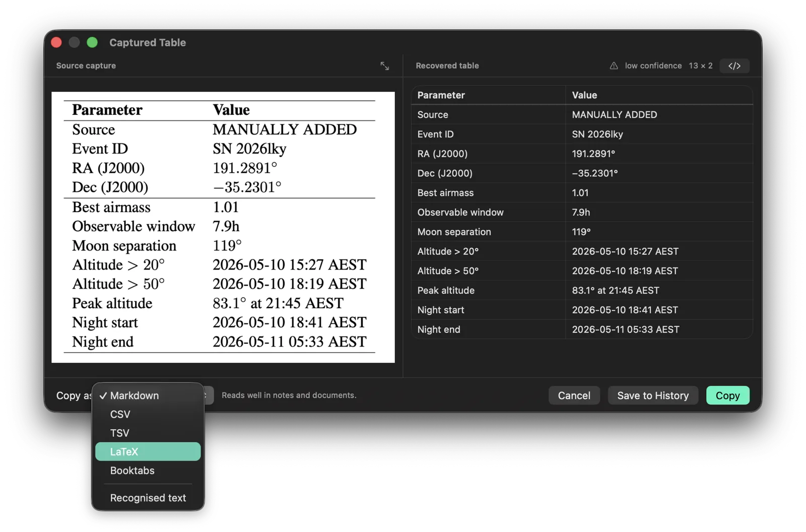Select the 'Best airmass' recovered cell
806x532 pixels.
[x=488, y=192]
